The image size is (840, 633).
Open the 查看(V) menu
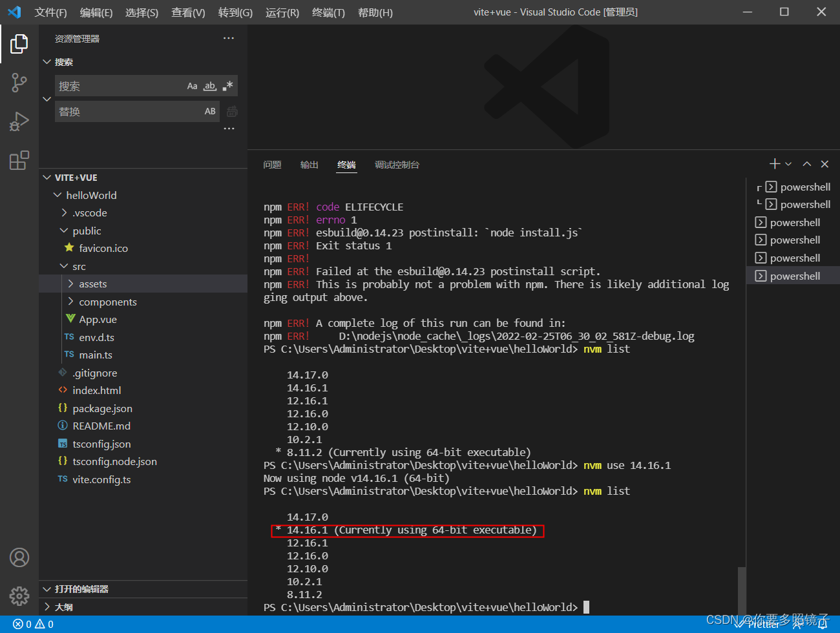188,12
